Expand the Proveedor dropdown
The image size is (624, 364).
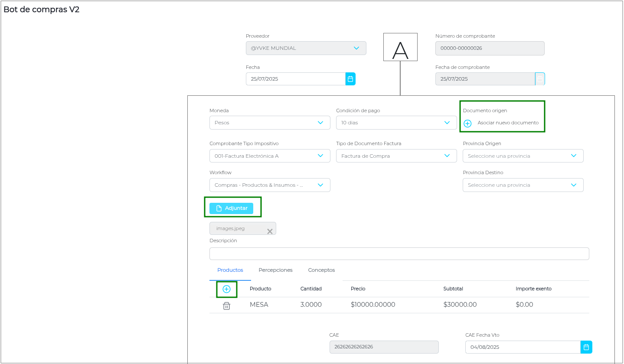[x=356, y=48]
